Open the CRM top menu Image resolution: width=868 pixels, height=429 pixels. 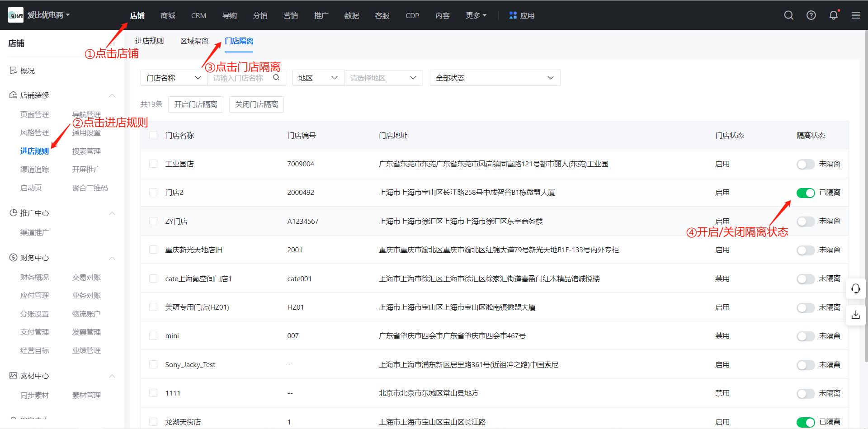coord(198,15)
